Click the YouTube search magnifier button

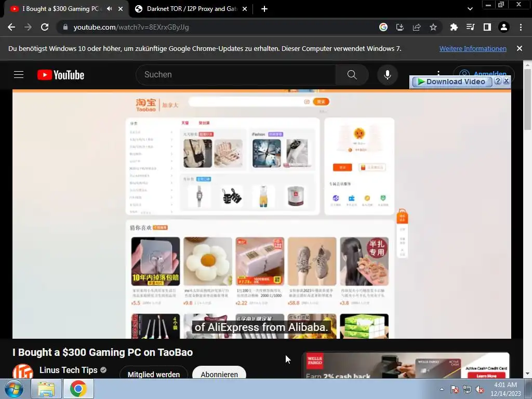coord(352,75)
